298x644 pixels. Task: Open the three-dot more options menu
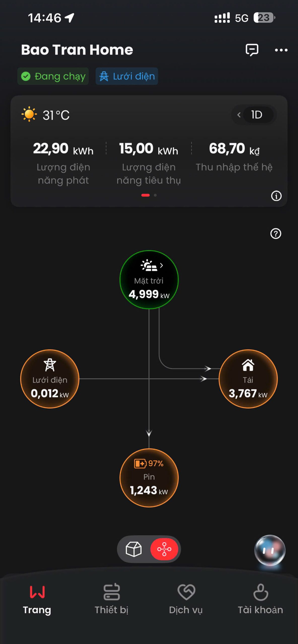(x=281, y=50)
